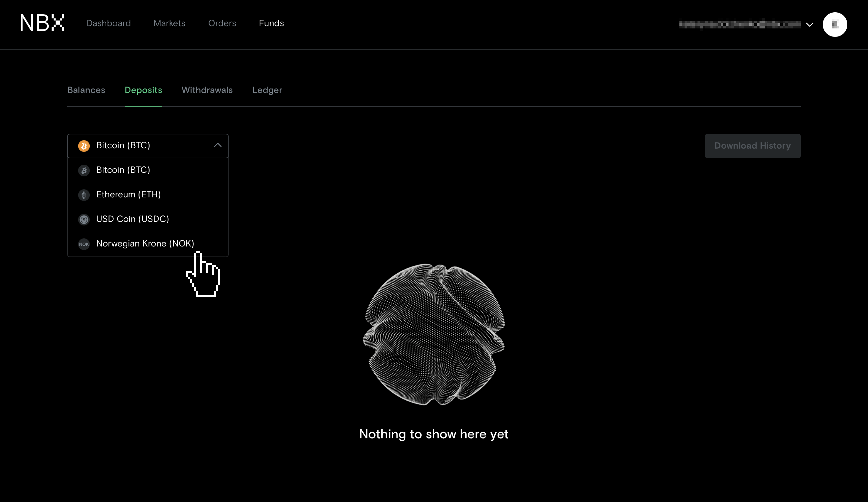The width and height of the screenshot is (868, 502).
Task: Open Markets in top navigation
Action: click(169, 24)
